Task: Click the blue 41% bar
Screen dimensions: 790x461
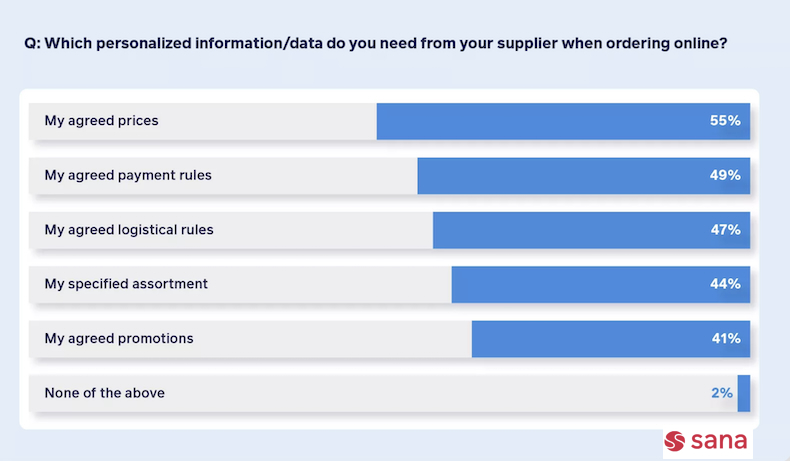Action: tap(611, 339)
